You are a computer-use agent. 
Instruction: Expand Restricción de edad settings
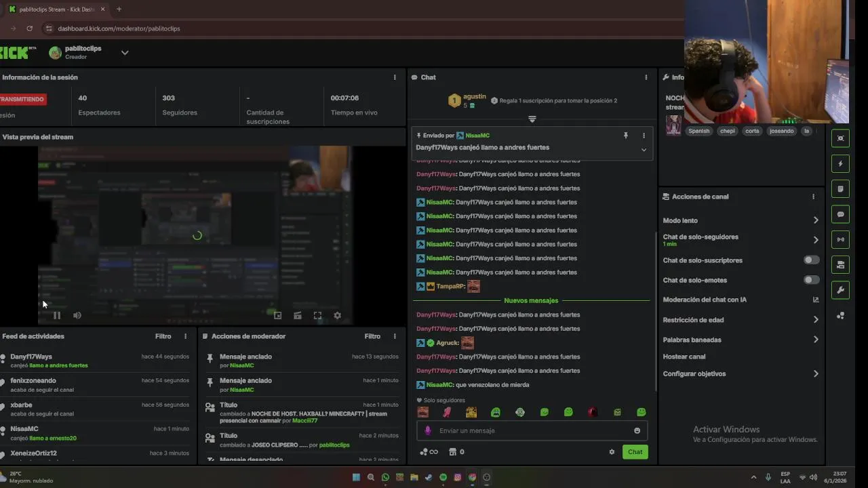coord(816,320)
